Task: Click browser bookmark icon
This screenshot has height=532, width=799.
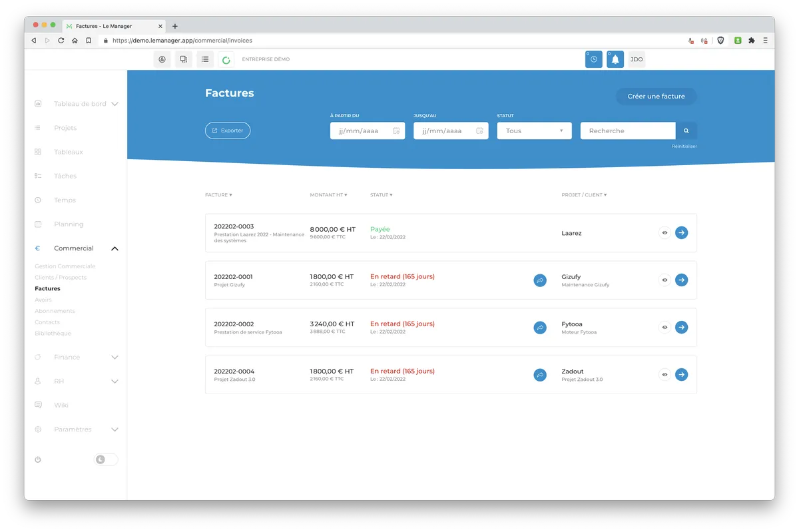Action: tap(89, 41)
